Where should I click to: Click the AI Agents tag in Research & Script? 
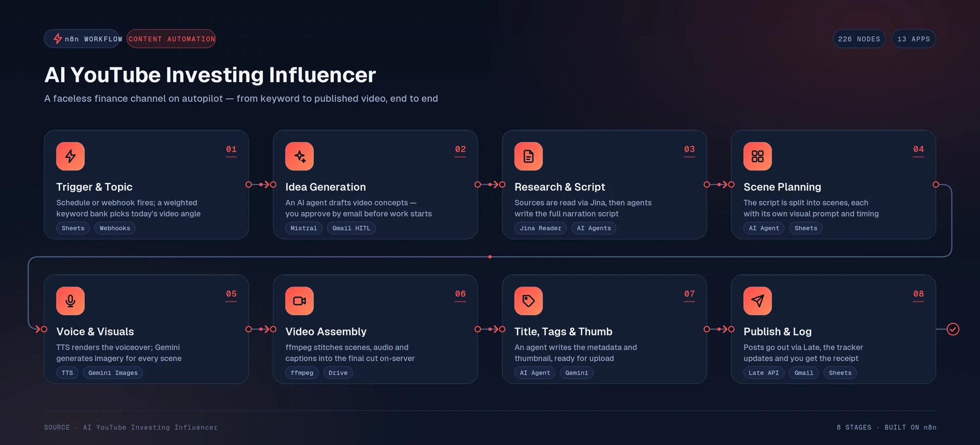(x=594, y=228)
